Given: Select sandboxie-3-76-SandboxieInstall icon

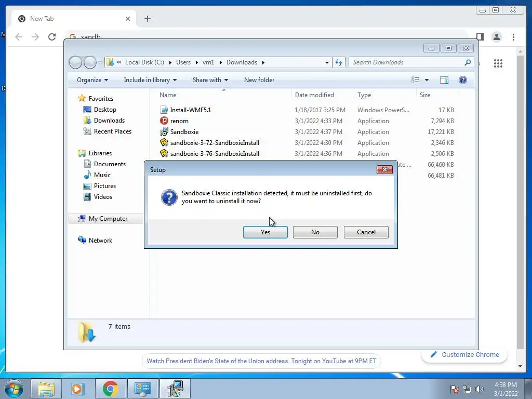Looking at the screenshot, I should point(164,153).
